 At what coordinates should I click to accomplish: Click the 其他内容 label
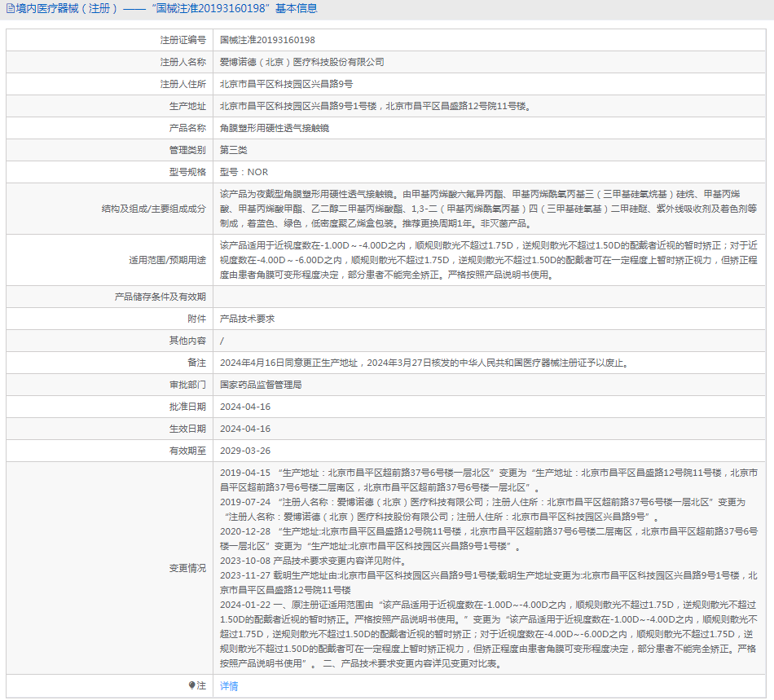187,341
